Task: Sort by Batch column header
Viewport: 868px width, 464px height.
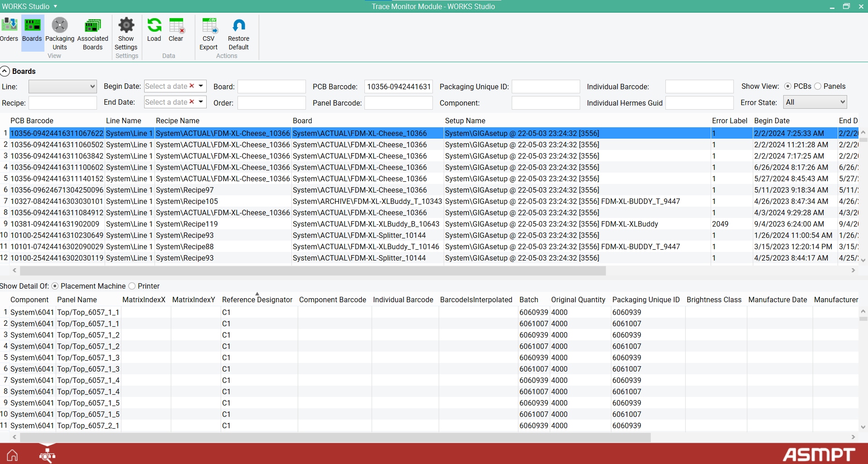Action: (529, 300)
